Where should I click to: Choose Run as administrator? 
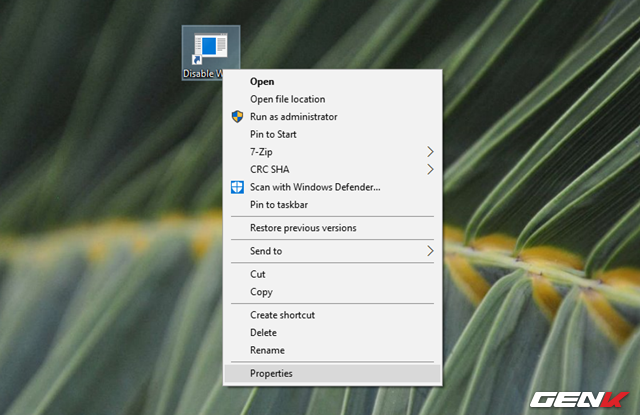pyautogui.click(x=332, y=117)
